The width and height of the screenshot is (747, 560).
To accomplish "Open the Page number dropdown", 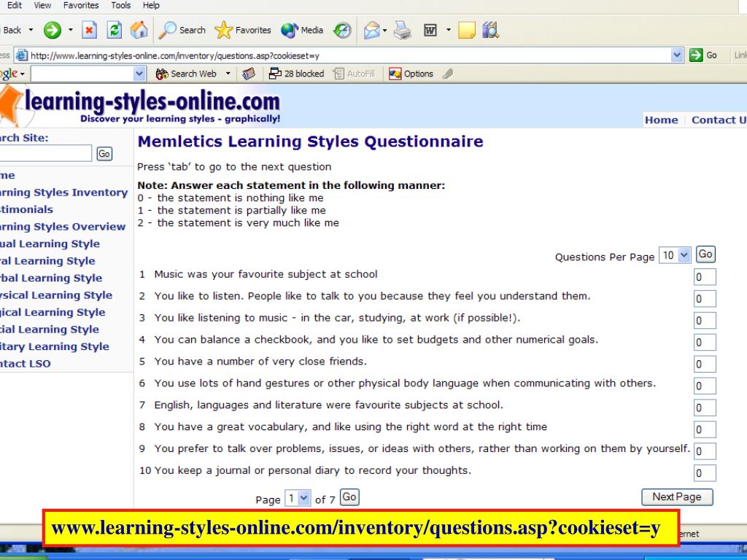I will pos(298,498).
